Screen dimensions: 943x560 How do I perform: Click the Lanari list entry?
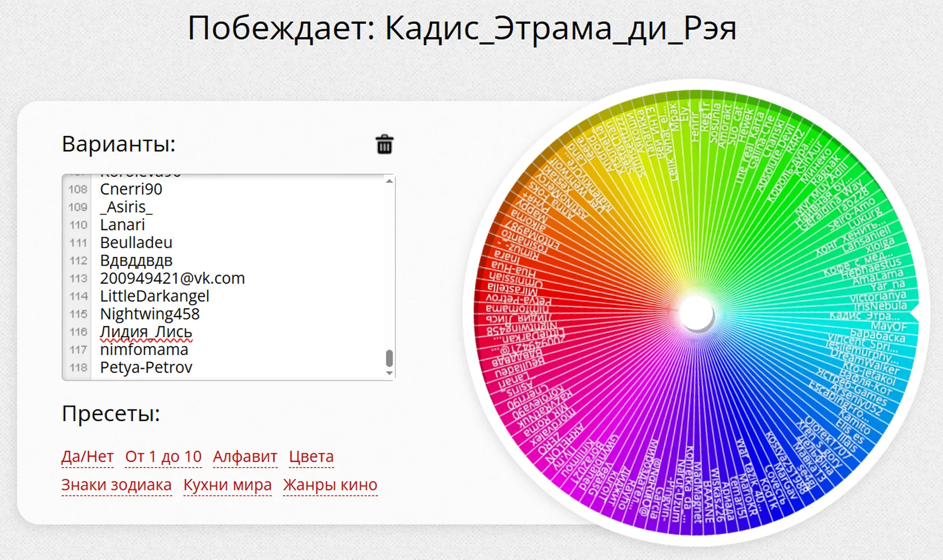pyautogui.click(x=122, y=225)
